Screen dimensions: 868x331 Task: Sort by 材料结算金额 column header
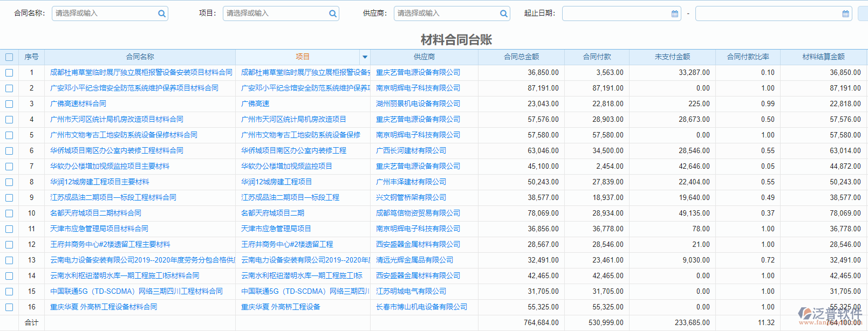click(823, 57)
